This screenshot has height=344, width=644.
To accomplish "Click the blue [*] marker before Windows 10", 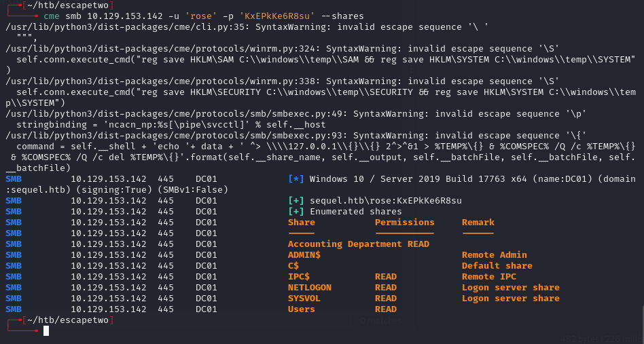I will tap(296, 179).
